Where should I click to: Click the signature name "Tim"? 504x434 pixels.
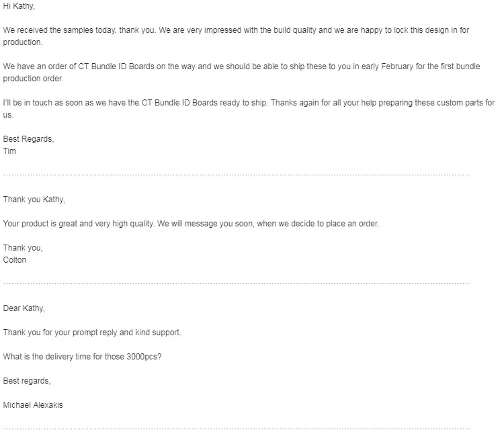[10, 151]
